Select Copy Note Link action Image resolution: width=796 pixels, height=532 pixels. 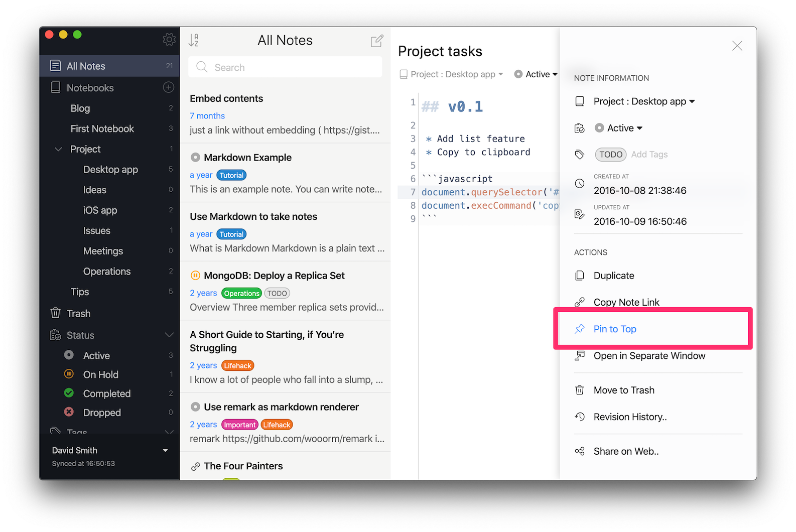pyautogui.click(x=626, y=302)
